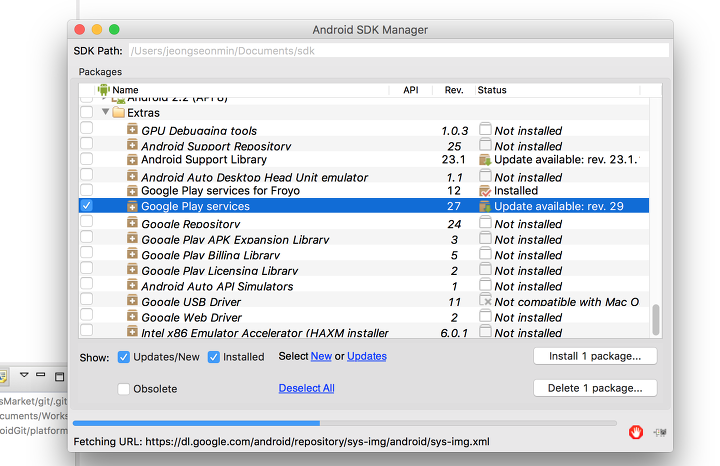Check the Google Web Driver checkbox

point(86,315)
